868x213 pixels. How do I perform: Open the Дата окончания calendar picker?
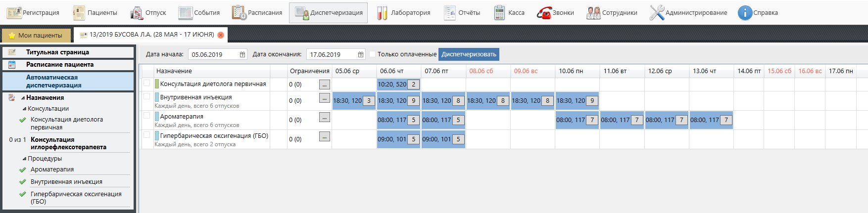coord(361,54)
